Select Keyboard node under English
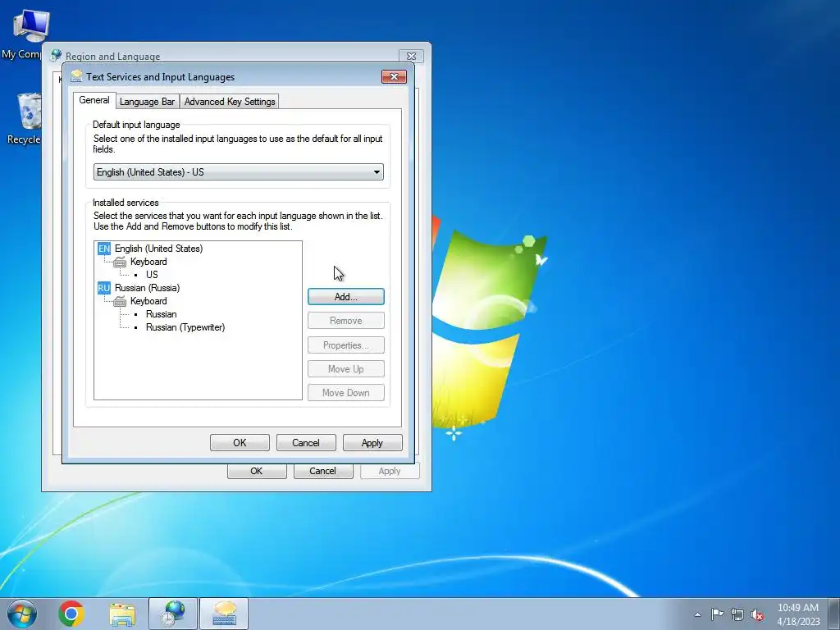This screenshot has width=840, height=630. coord(148,262)
